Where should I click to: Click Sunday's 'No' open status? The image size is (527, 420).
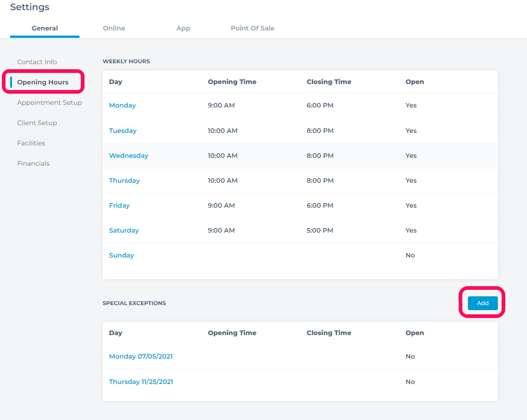coord(410,255)
